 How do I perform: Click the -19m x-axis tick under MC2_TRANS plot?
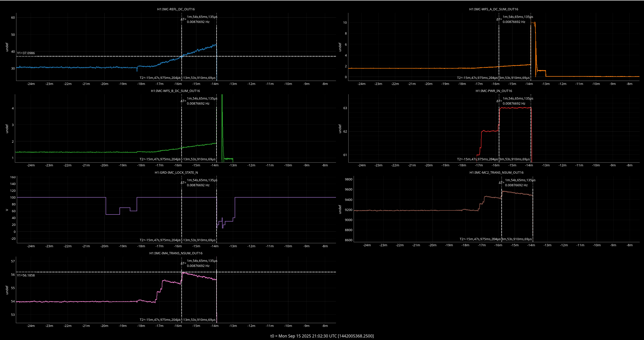(449, 245)
